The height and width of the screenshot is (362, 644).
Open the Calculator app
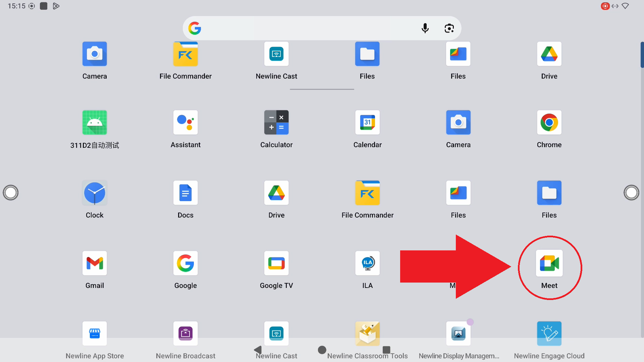276,123
